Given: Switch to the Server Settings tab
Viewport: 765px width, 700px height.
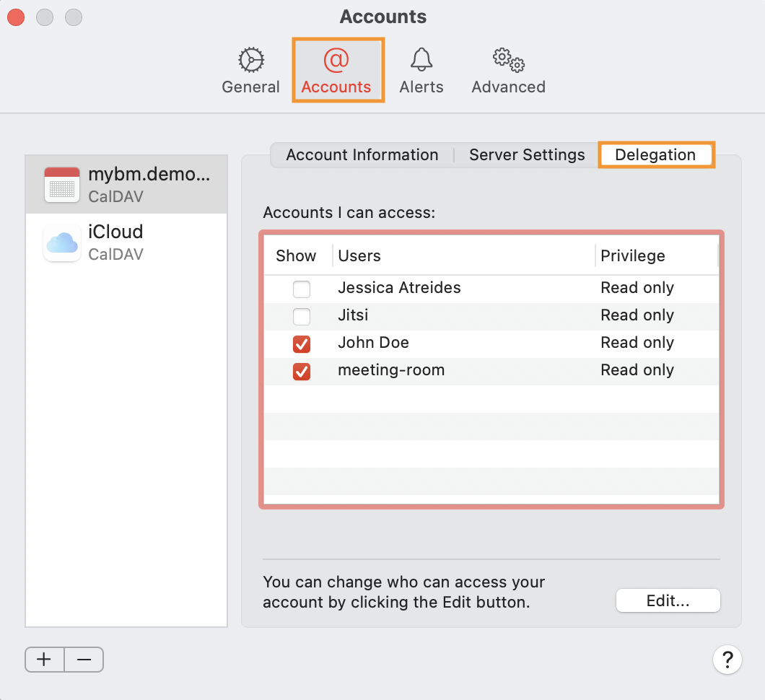Looking at the screenshot, I should (x=527, y=155).
